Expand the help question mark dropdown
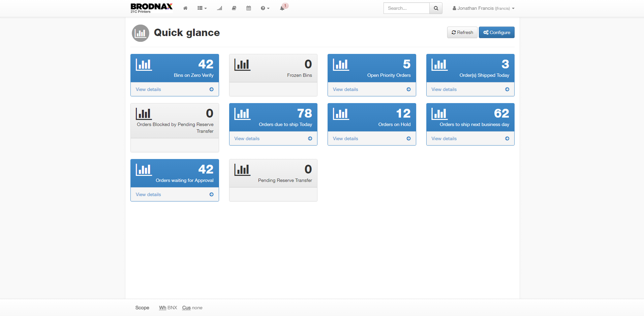This screenshot has height=316, width=644. point(265,8)
